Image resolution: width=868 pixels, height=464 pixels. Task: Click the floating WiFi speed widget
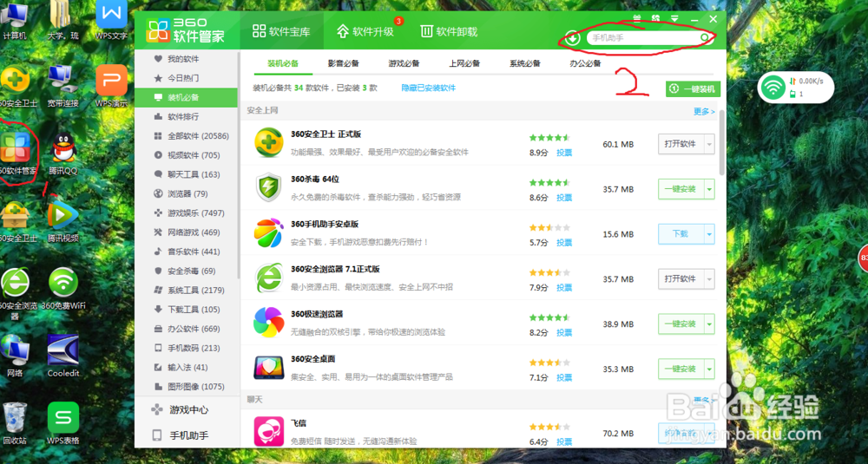pos(795,87)
